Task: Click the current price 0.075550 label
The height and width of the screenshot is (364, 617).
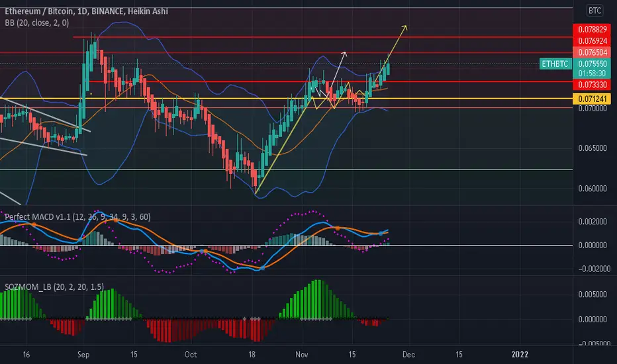Action: (x=593, y=64)
